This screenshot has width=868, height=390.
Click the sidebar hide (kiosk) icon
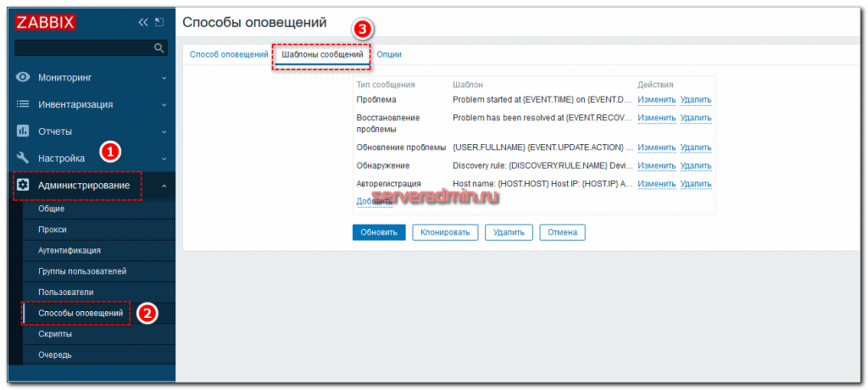pyautogui.click(x=159, y=22)
